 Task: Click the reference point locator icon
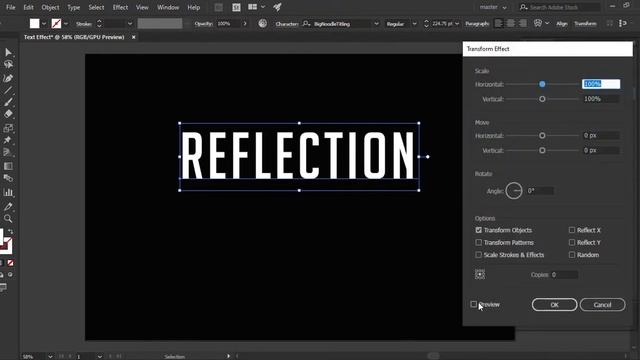tap(480, 274)
